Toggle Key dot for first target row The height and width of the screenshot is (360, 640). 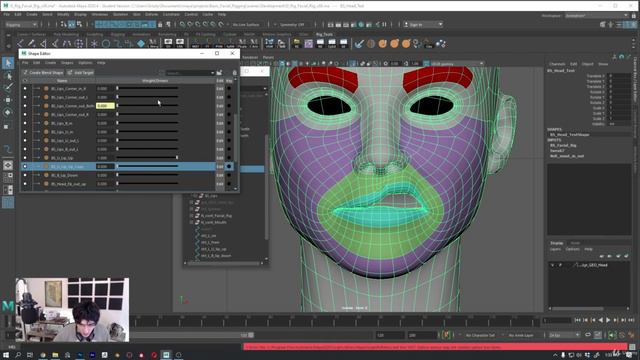click(229, 88)
